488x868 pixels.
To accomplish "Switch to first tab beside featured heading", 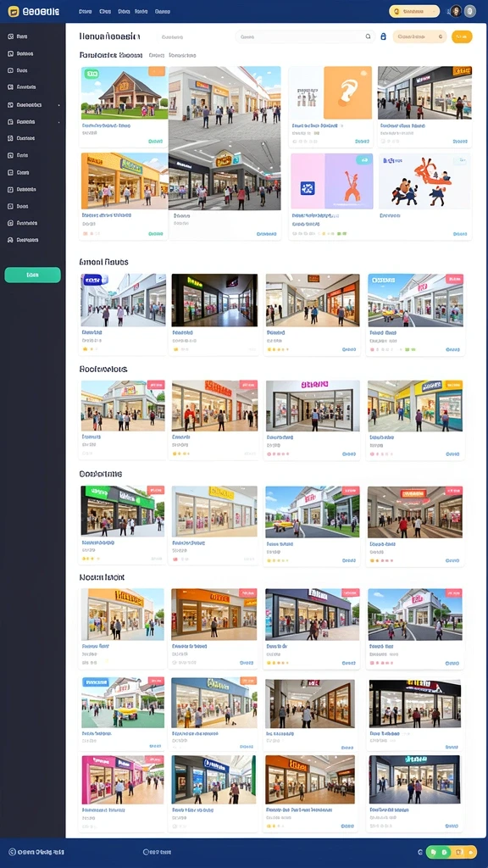I will (x=157, y=55).
